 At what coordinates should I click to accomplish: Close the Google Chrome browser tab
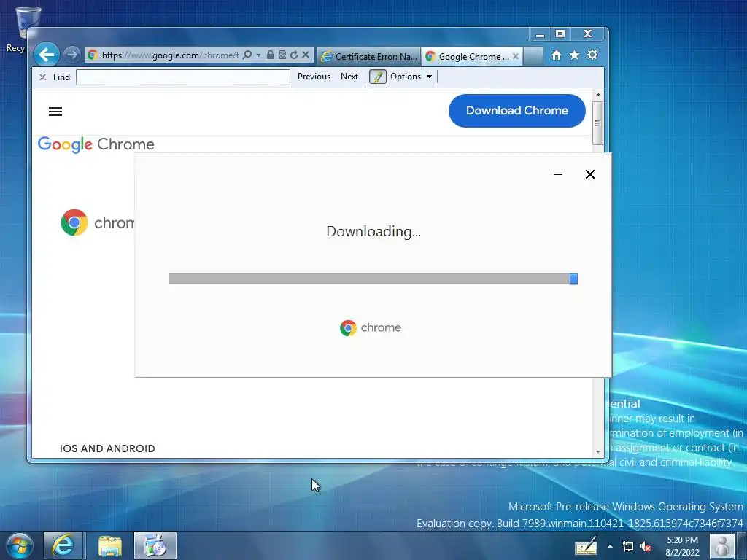[x=516, y=56]
